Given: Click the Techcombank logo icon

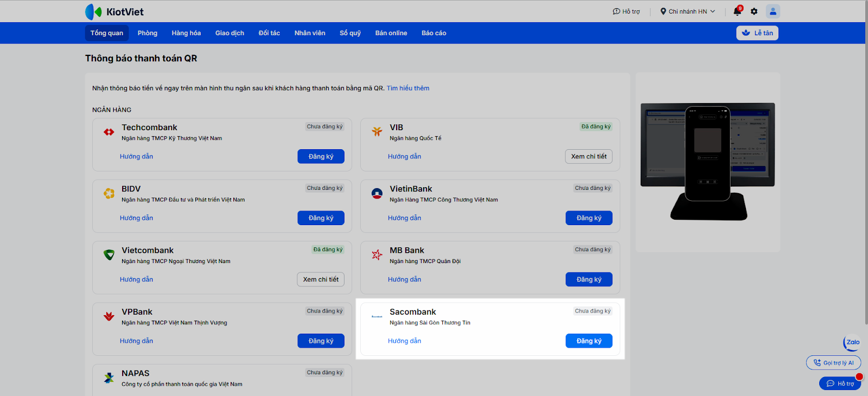Looking at the screenshot, I should coord(109,132).
